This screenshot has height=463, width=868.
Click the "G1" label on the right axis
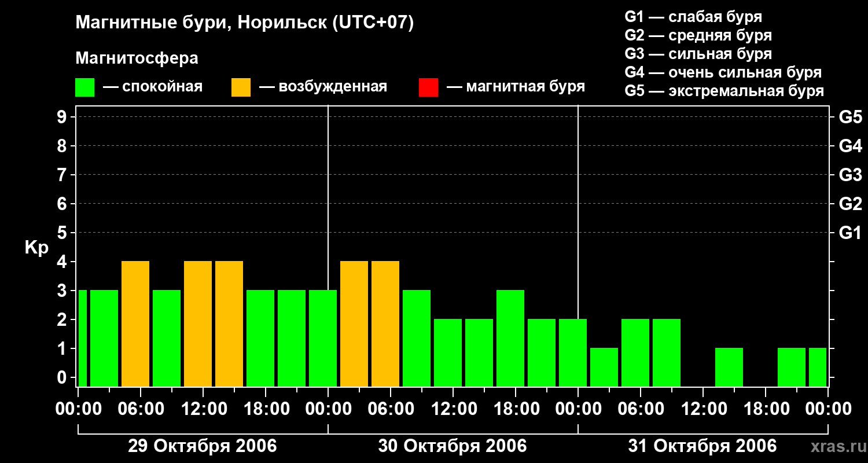point(850,233)
